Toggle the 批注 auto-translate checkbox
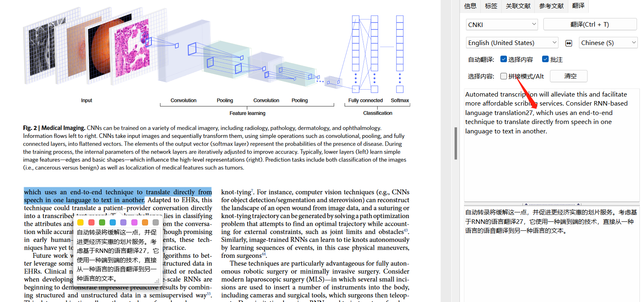Viewport: 644px width, 302px height. 545,59
